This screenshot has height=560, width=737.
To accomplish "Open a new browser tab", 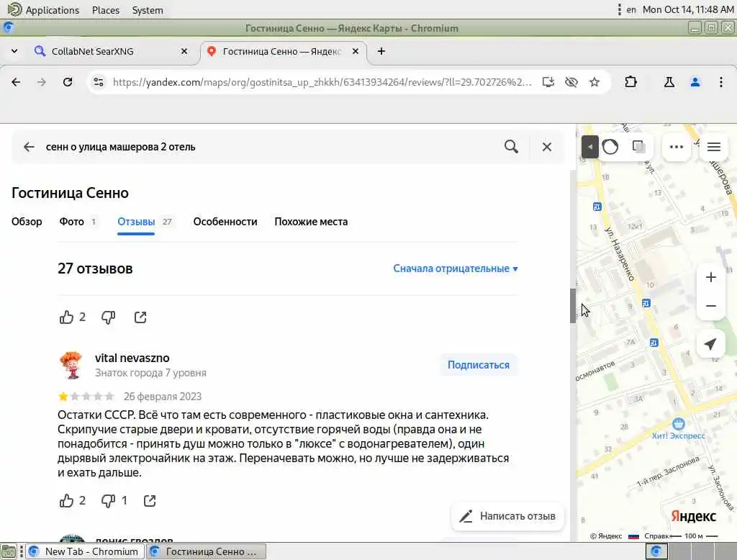I will tap(381, 51).
